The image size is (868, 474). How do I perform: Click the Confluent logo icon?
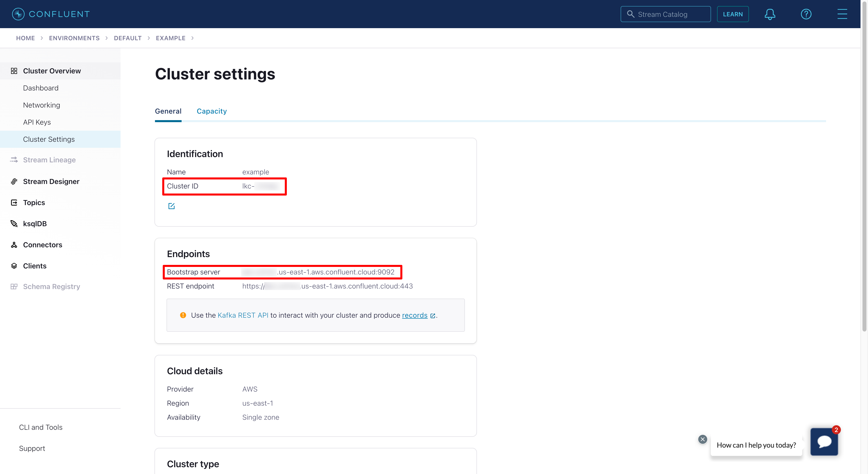tap(18, 14)
